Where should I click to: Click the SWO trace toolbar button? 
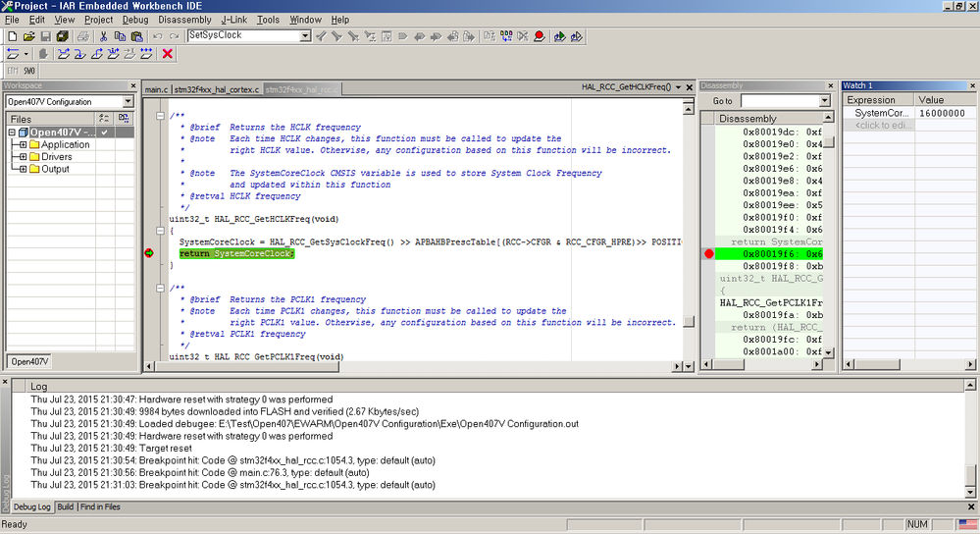click(29, 71)
